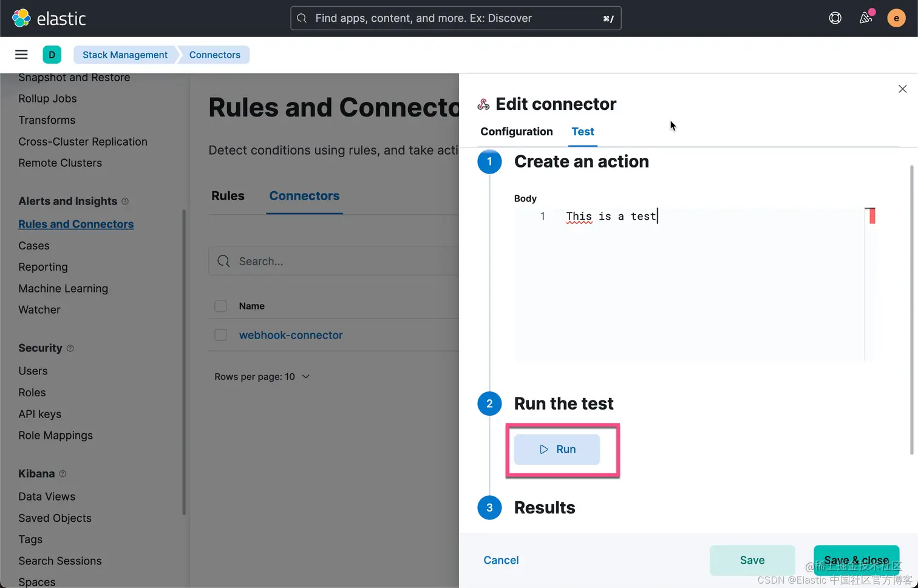Image resolution: width=918 pixels, height=588 pixels.
Task: Click the Save button
Action: point(752,560)
